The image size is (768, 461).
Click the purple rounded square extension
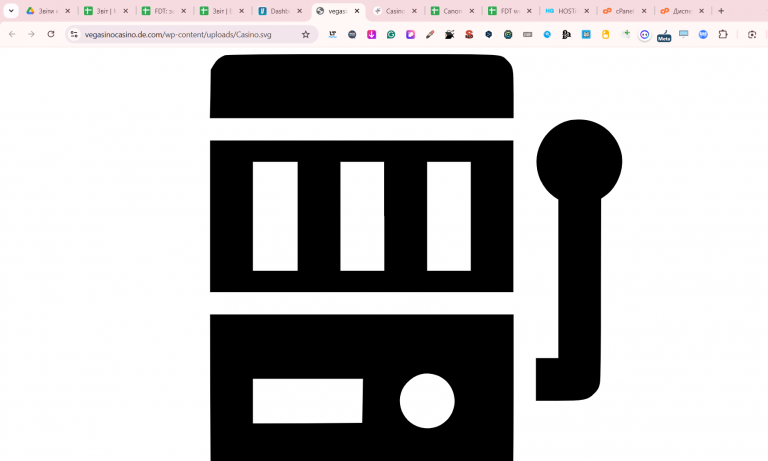tap(410, 34)
